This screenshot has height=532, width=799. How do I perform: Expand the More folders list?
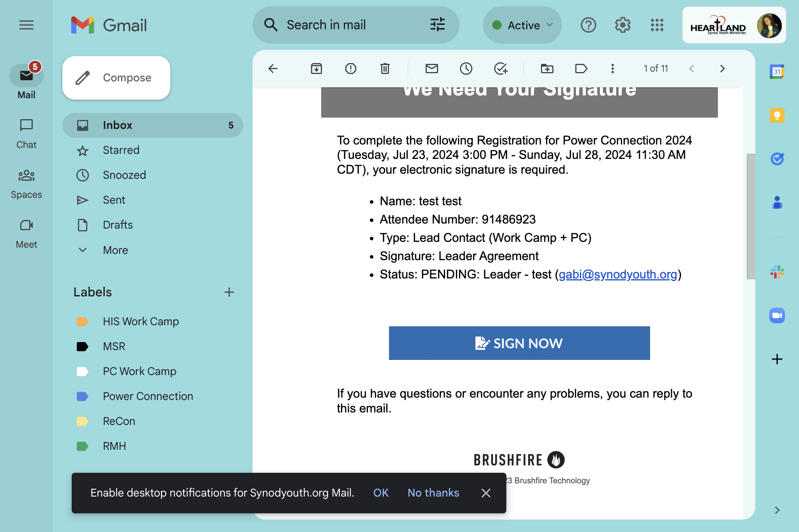coord(115,250)
